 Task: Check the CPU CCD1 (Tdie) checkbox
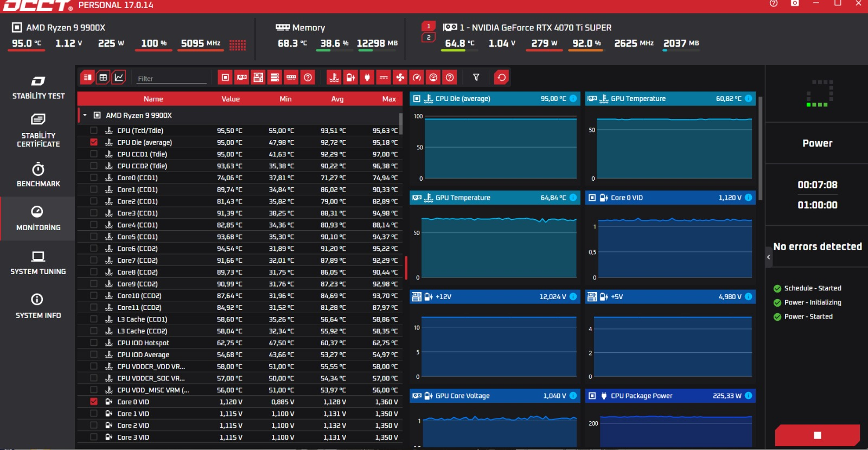[x=94, y=154]
